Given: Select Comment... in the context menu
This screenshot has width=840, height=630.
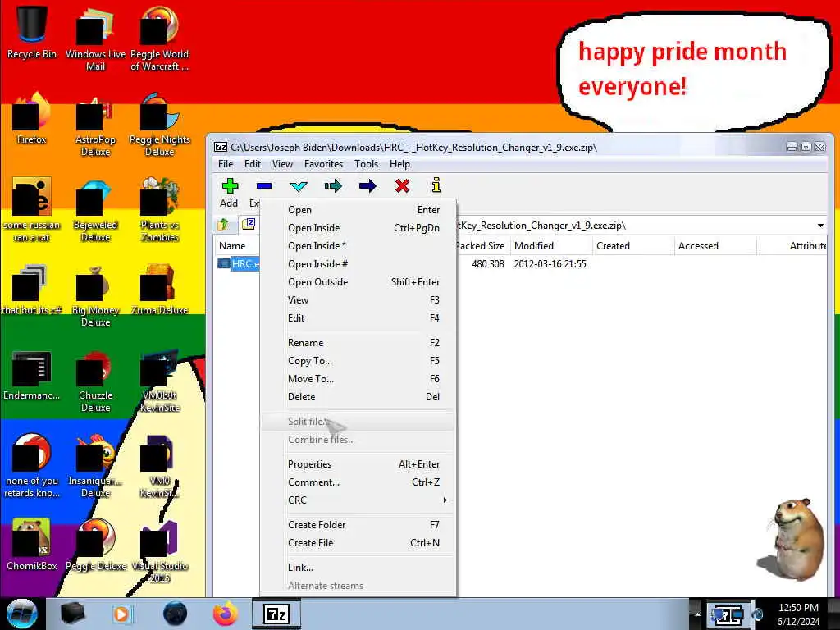Looking at the screenshot, I should tap(358, 482).
